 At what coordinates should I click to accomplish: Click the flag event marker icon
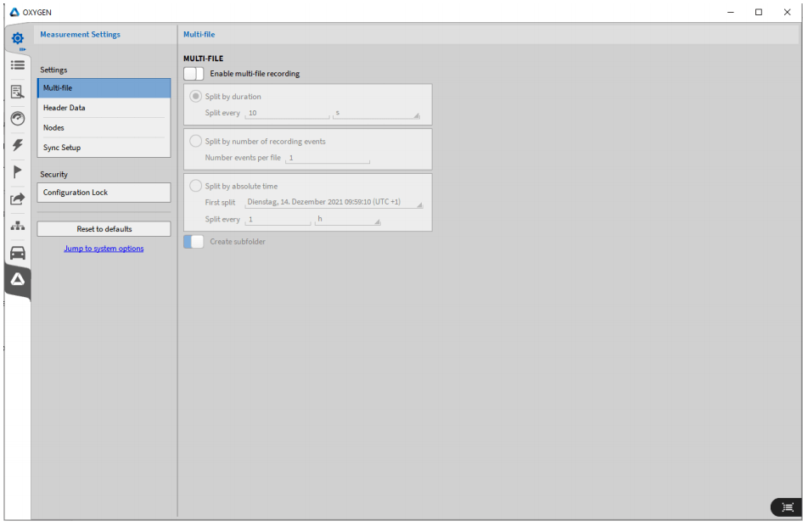click(17, 171)
